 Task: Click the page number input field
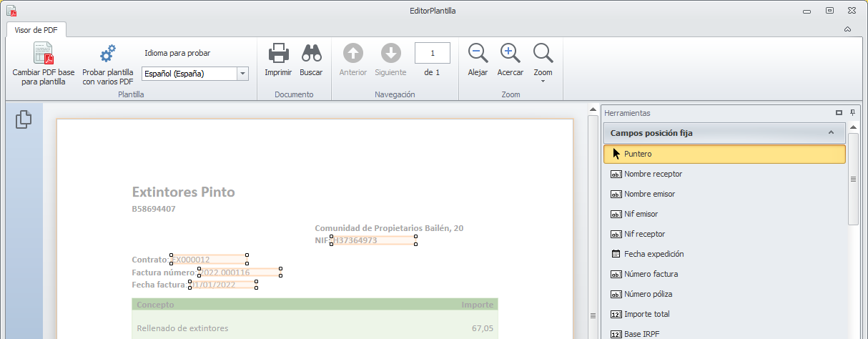click(x=433, y=53)
